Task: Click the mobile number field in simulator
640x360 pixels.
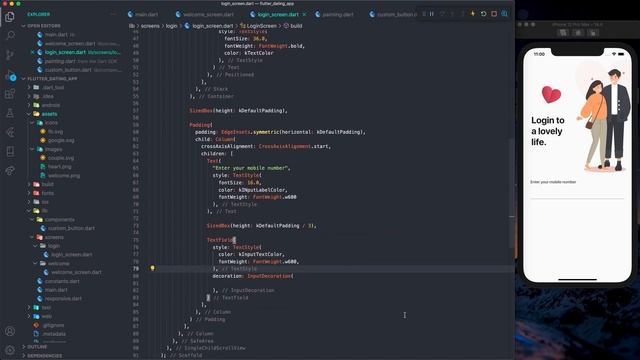Action: (577, 192)
